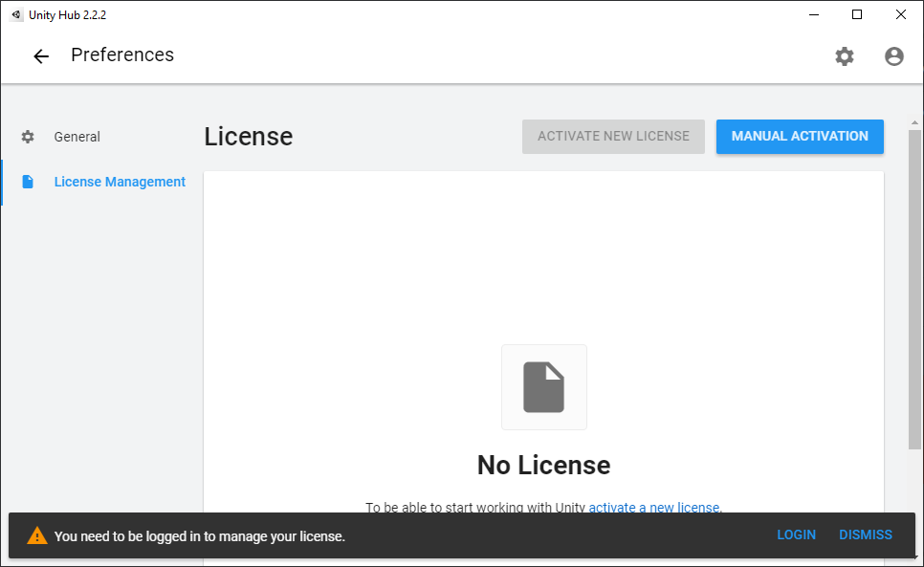Screen dimensions: 924x567
Task: Click the scrollbar up arrow
Action: click(914, 123)
